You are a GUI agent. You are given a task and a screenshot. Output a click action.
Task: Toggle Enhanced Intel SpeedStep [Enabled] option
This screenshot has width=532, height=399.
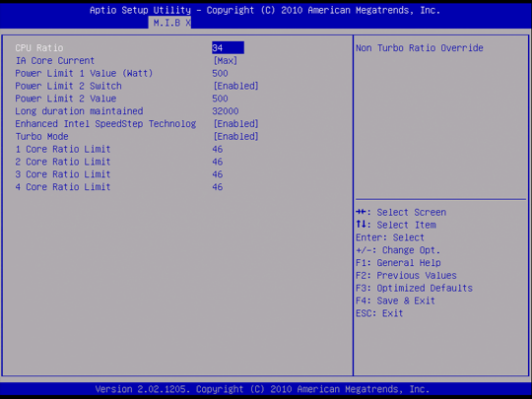235,124
